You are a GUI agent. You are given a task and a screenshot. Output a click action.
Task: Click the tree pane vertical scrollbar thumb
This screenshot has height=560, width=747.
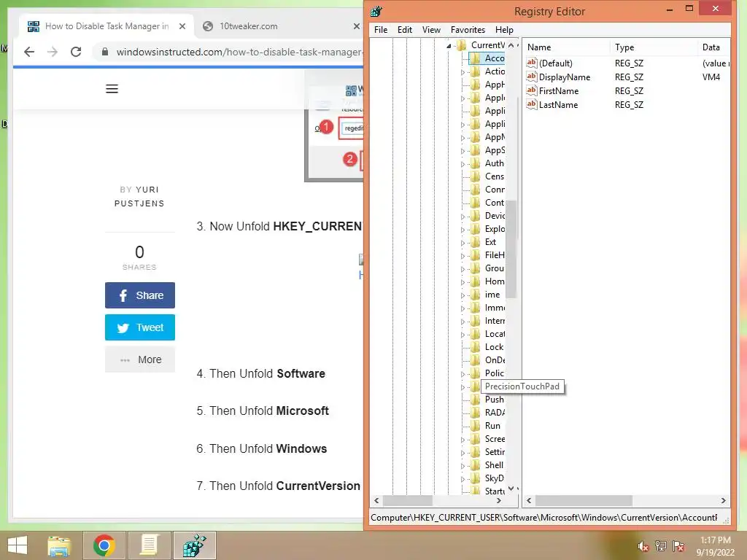pos(511,249)
